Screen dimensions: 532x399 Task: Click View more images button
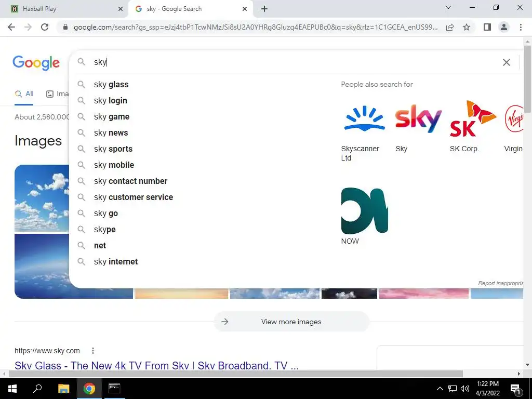[291, 322]
